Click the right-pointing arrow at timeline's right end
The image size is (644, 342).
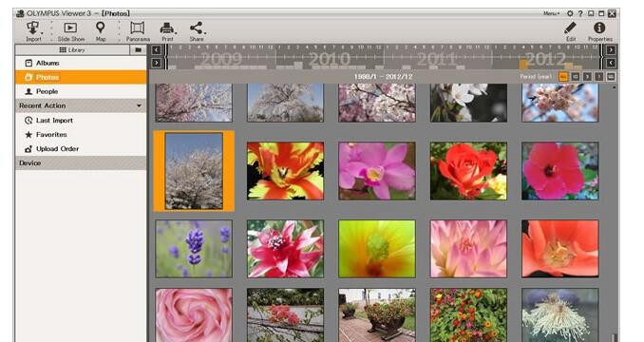[611, 50]
